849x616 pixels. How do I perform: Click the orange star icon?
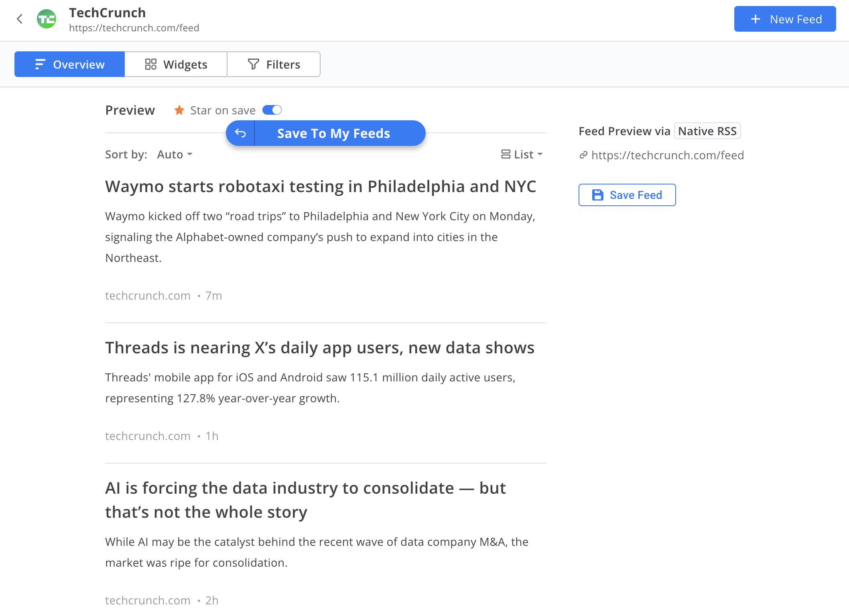pyautogui.click(x=179, y=110)
